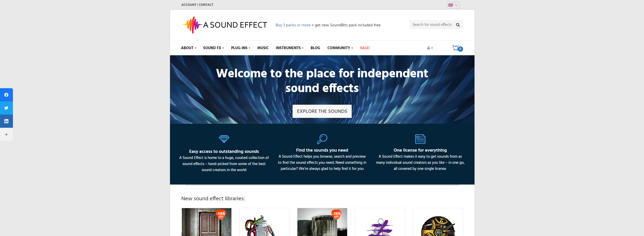
Task: Select the diamond icon above Easy access text
Action: click(224, 139)
